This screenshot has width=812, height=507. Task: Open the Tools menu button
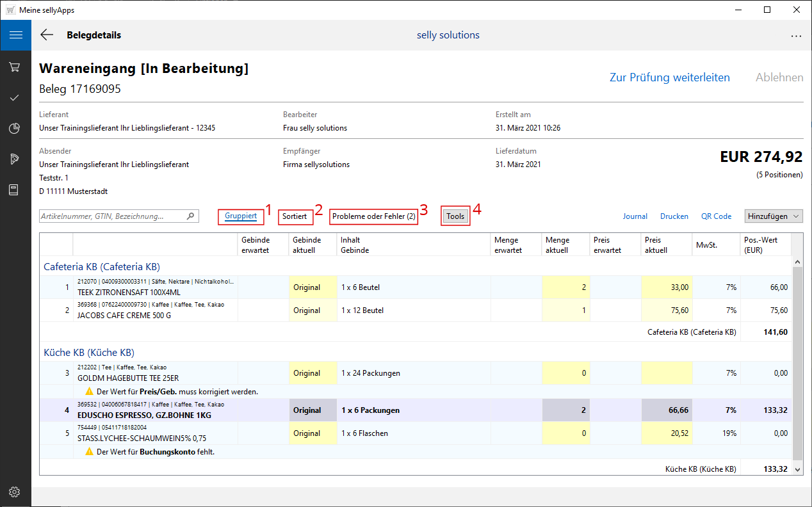455,216
